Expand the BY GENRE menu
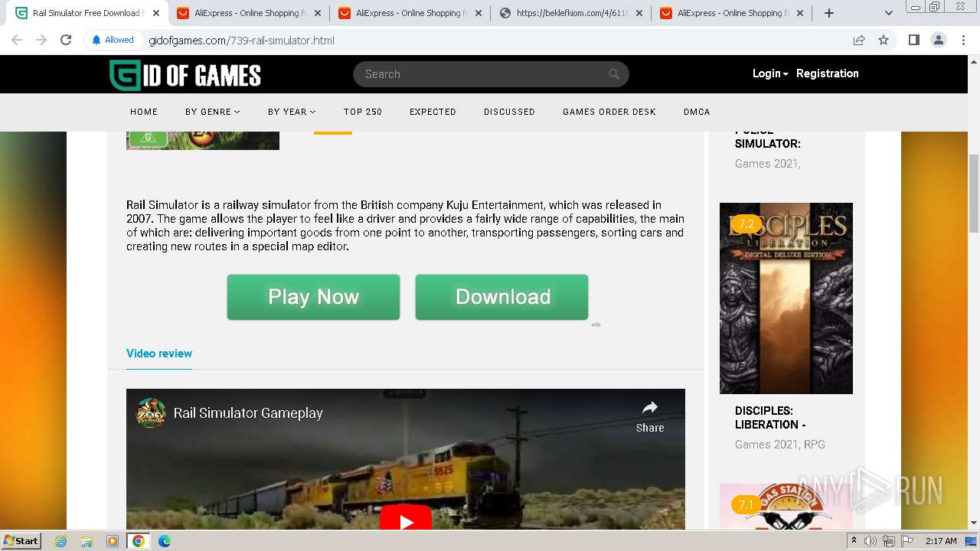This screenshot has height=551, width=980. (x=212, y=112)
